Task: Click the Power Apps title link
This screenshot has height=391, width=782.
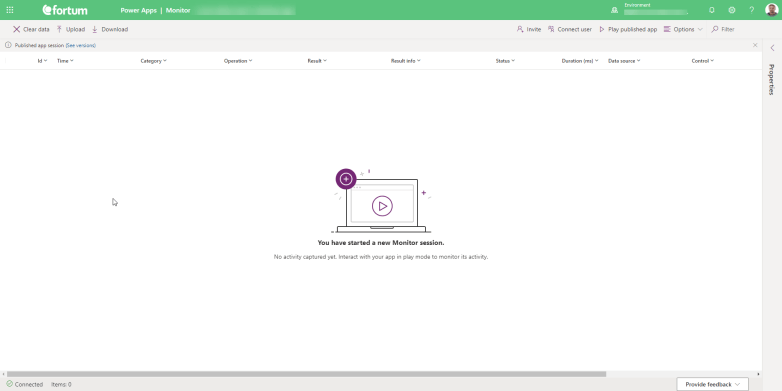Action: tap(138, 10)
